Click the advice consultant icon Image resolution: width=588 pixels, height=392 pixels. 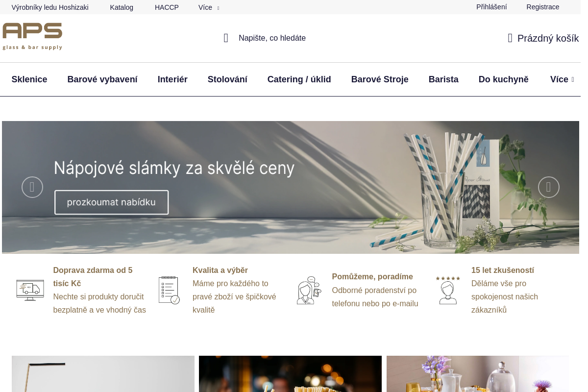point(309,290)
